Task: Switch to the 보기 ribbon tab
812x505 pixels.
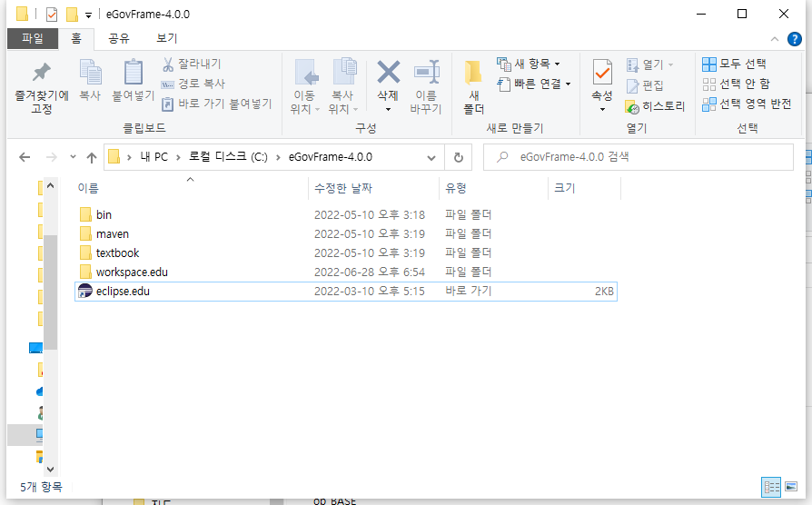Action: [x=167, y=38]
